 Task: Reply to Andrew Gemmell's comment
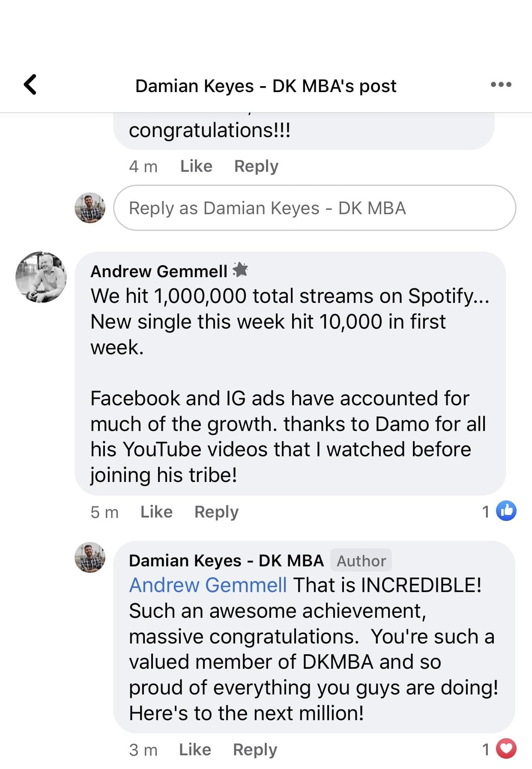click(216, 512)
